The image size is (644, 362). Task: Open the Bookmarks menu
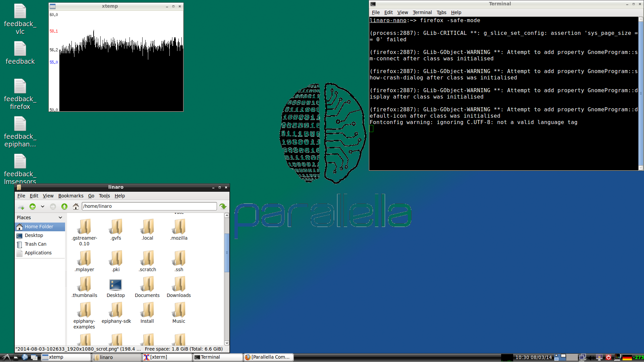coord(71,196)
